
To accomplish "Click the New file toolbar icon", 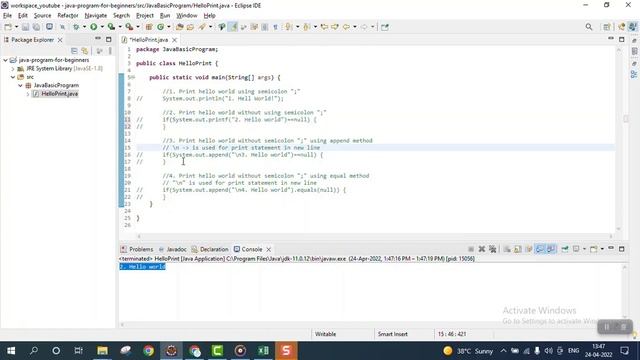I will [x=8, y=27].
